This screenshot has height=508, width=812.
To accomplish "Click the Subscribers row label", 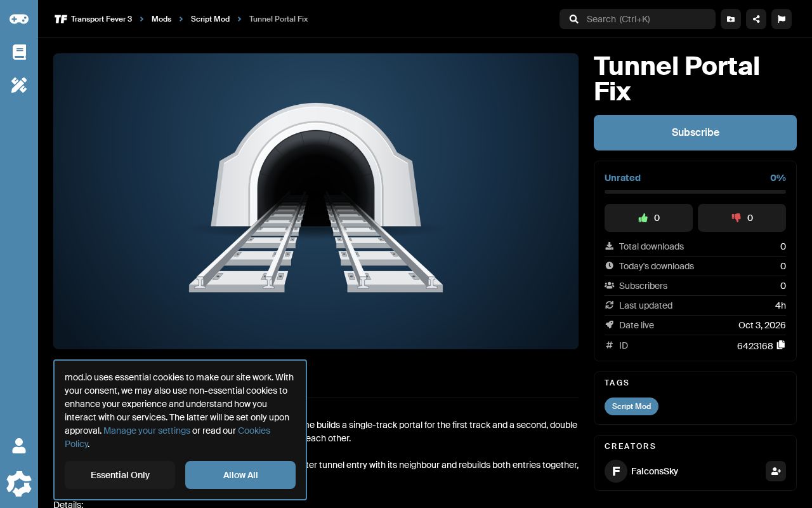I will [643, 286].
